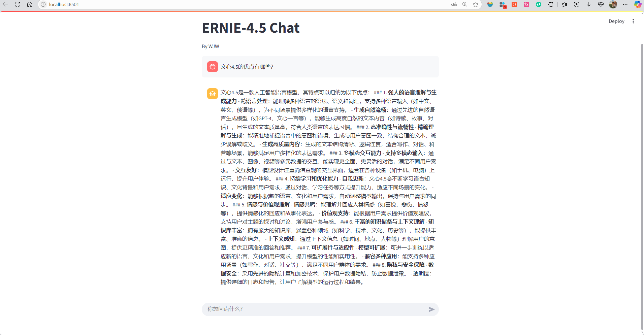Open browser History clock icon

pos(577,4)
